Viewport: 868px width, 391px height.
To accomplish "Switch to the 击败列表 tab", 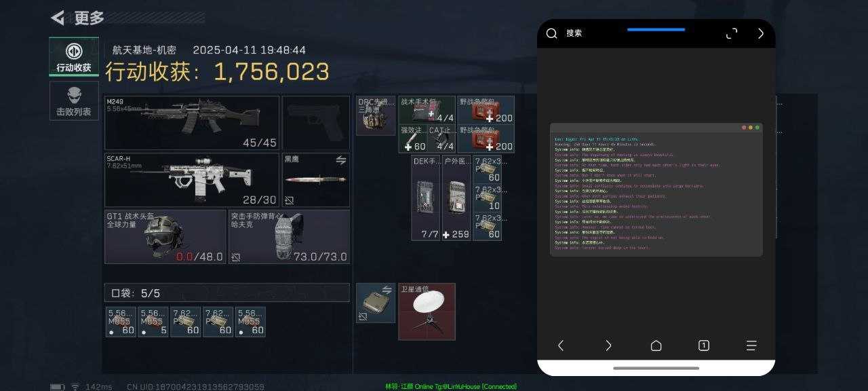I will tap(74, 100).
